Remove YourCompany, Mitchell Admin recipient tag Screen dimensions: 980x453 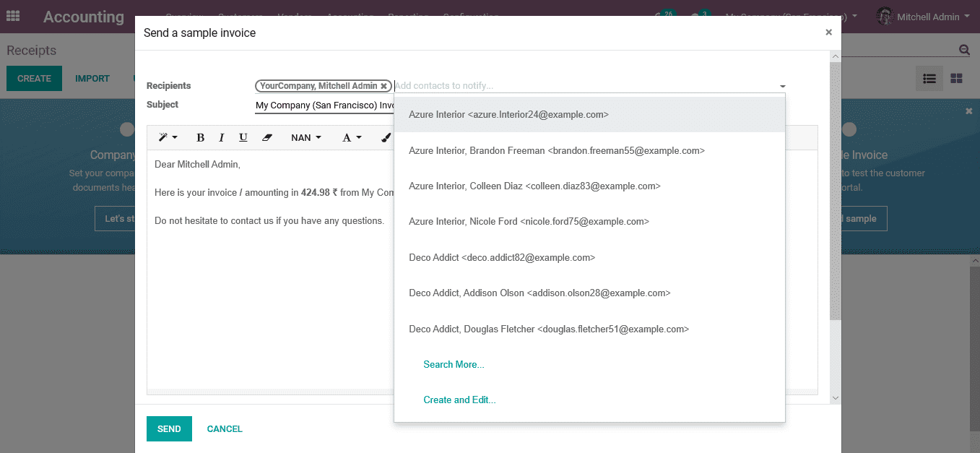(x=384, y=86)
